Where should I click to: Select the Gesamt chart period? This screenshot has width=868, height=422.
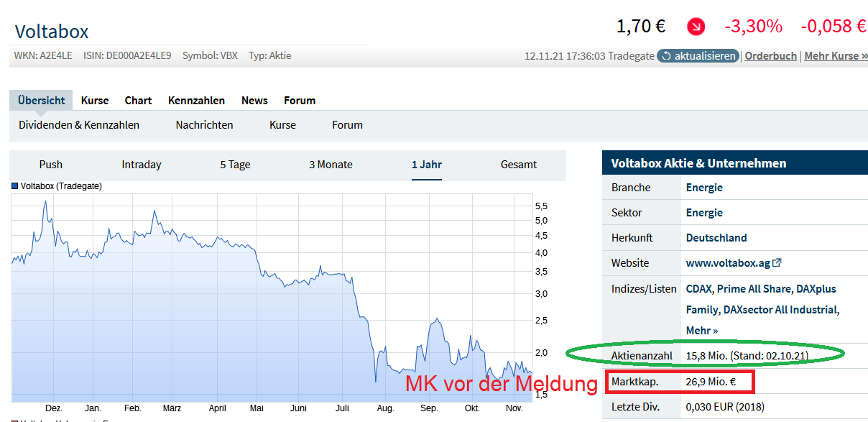click(x=519, y=165)
